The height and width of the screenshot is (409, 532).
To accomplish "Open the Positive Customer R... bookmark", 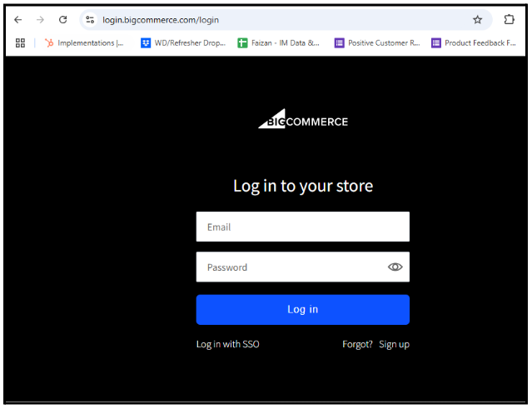I will 377,42.
